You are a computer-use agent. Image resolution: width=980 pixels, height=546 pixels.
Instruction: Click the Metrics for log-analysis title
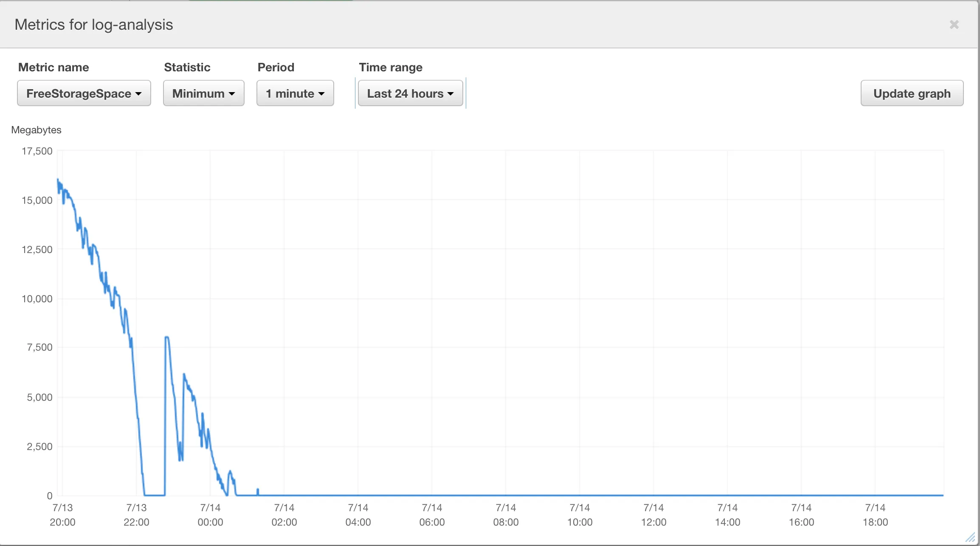pyautogui.click(x=94, y=25)
